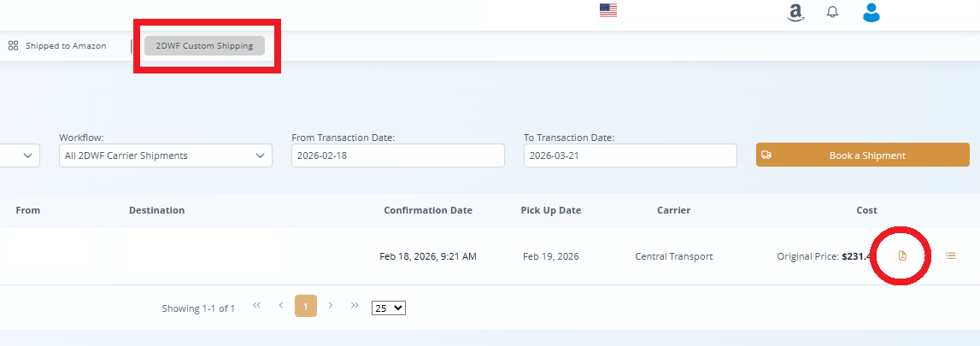Click the Confirmation Date column header
Image resolution: width=980 pixels, height=346 pixels.
coord(428,210)
